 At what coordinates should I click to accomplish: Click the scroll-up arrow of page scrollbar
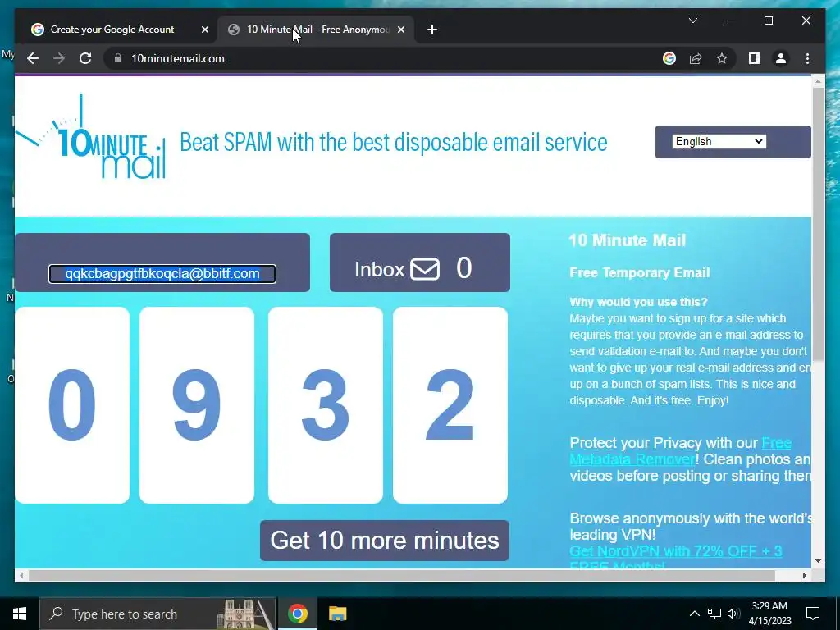click(x=818, y=81)
